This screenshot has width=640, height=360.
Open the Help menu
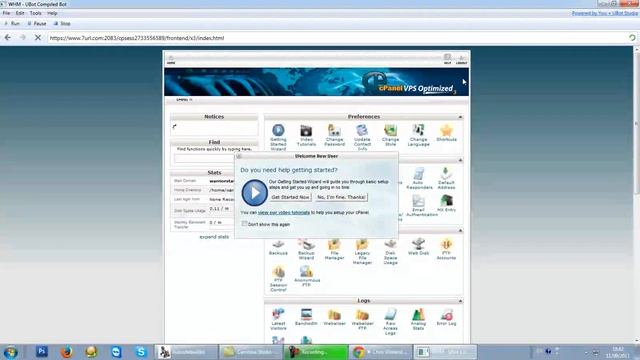[x=52, y=13]
